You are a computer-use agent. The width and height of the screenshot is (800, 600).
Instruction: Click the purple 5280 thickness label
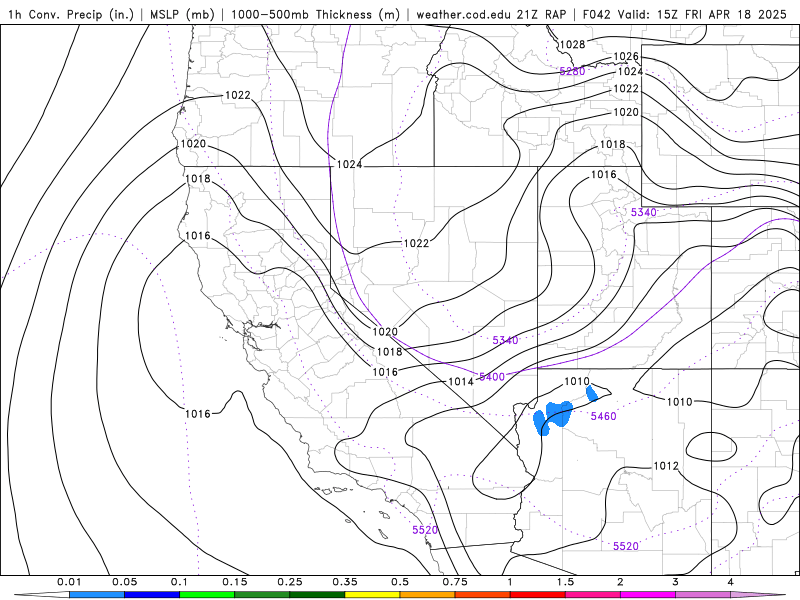(572, 71)
